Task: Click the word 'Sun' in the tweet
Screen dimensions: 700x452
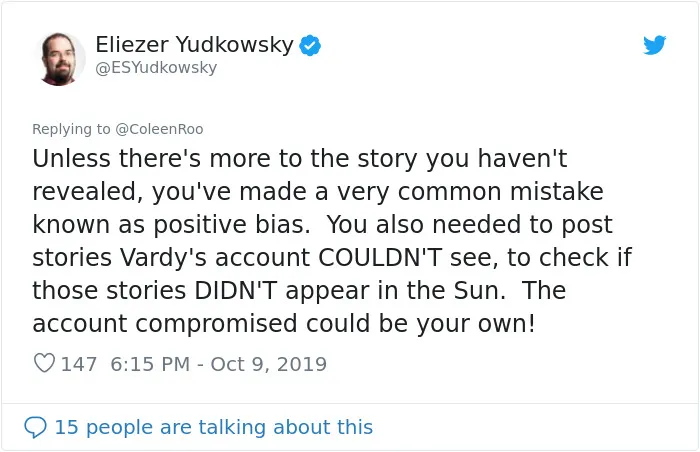Action: coord(479,290)
